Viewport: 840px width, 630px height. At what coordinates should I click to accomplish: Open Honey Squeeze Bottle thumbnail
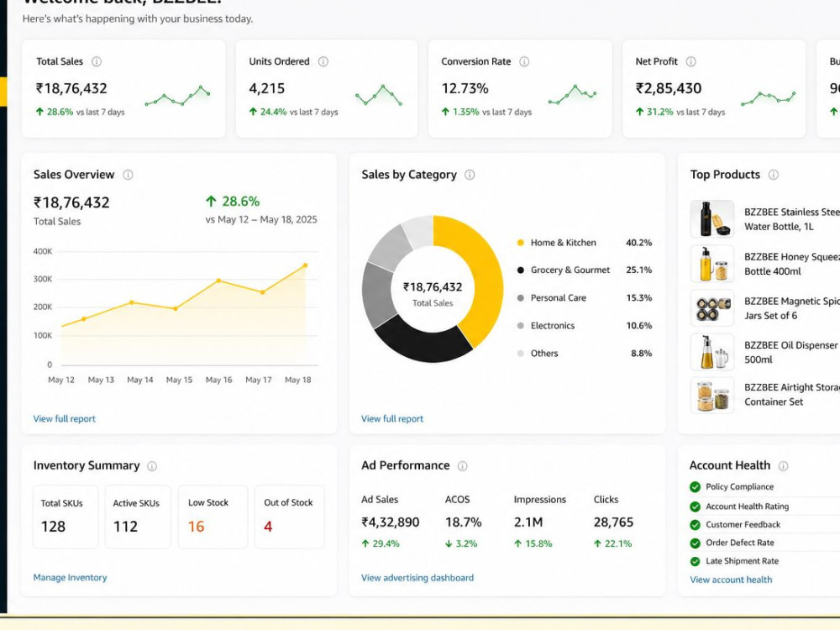point(712,264)
